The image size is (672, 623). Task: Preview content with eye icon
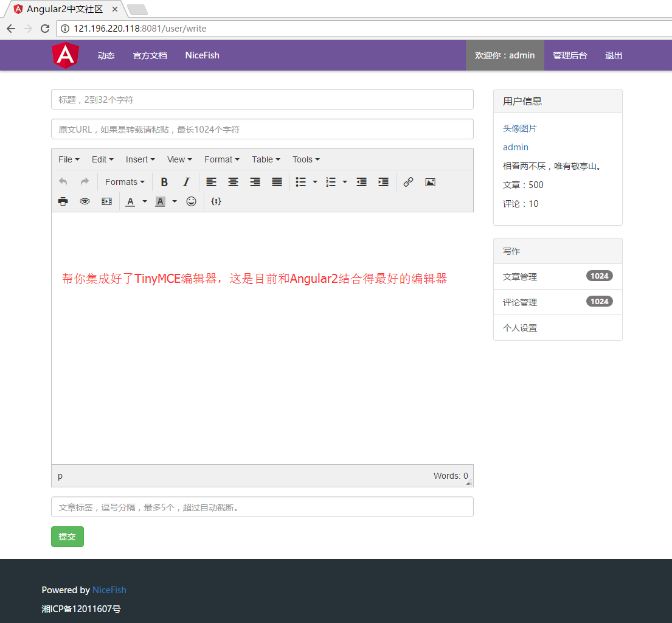point(85,201)
